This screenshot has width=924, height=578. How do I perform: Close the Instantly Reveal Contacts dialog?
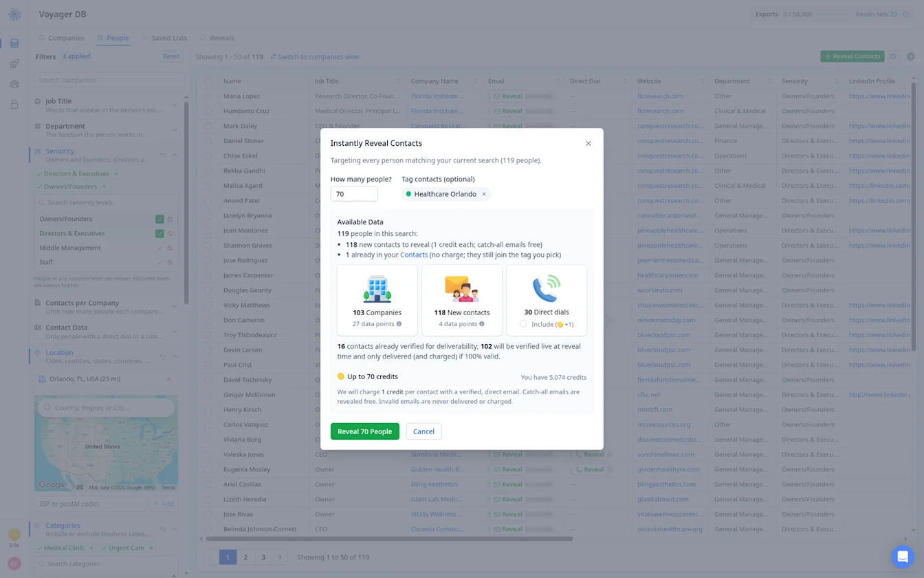pyautogui.click(x=588, y=143)
